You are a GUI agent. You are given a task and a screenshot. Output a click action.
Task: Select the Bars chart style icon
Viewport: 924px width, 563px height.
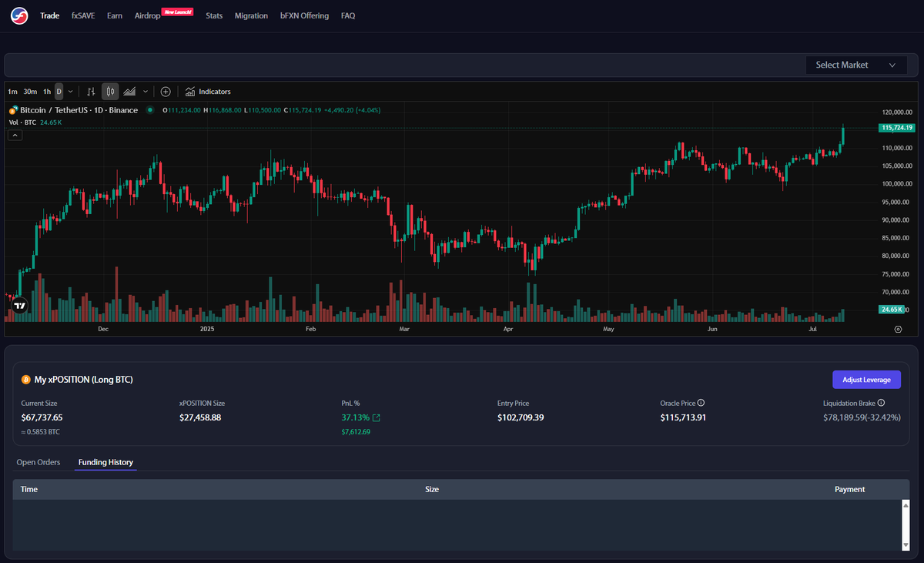91,92
